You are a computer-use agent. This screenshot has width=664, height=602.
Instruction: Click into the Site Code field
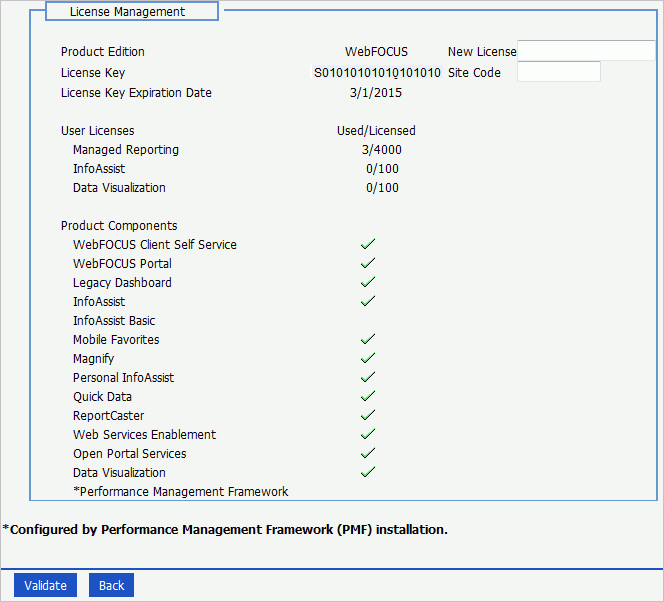[559, 72]
